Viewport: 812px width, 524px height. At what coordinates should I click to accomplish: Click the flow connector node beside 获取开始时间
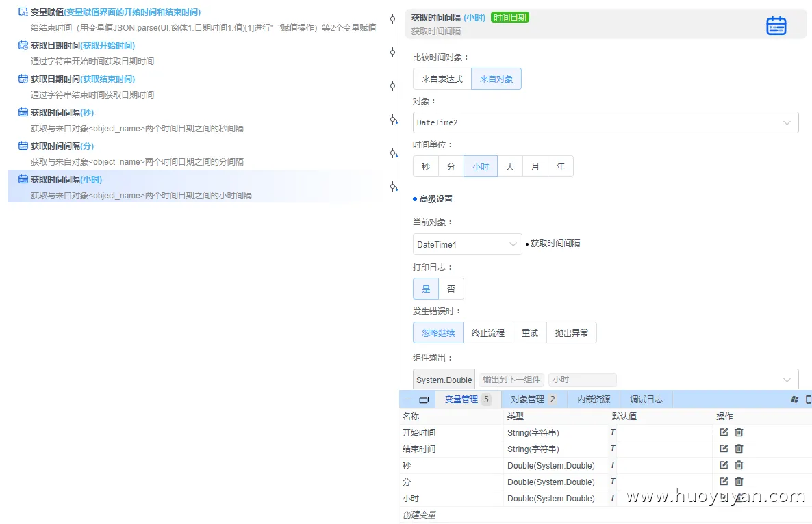click(x=392, y=52)
